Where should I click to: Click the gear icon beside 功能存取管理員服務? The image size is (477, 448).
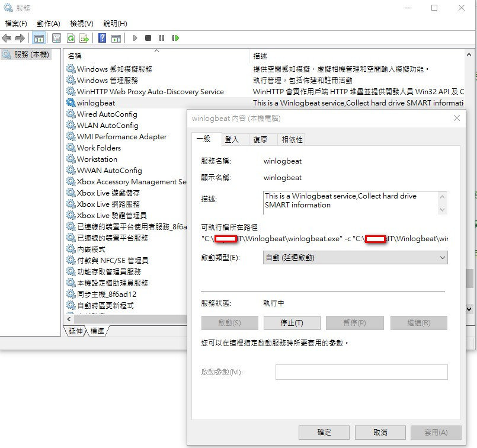point(71,271)
